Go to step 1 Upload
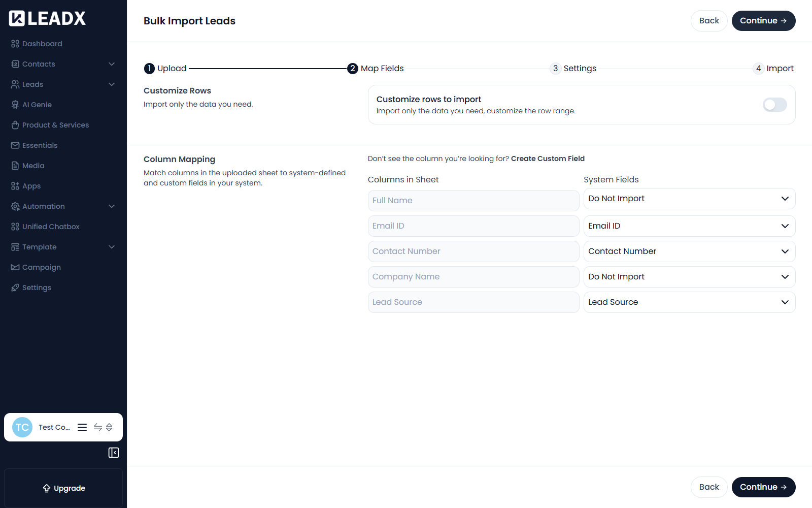812x508 pixels. pos(165,69)
